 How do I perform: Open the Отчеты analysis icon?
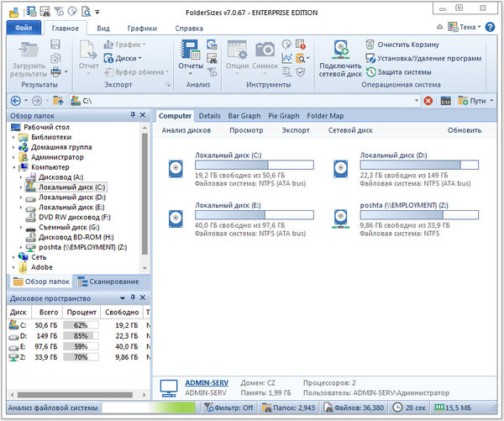point(191,51)
